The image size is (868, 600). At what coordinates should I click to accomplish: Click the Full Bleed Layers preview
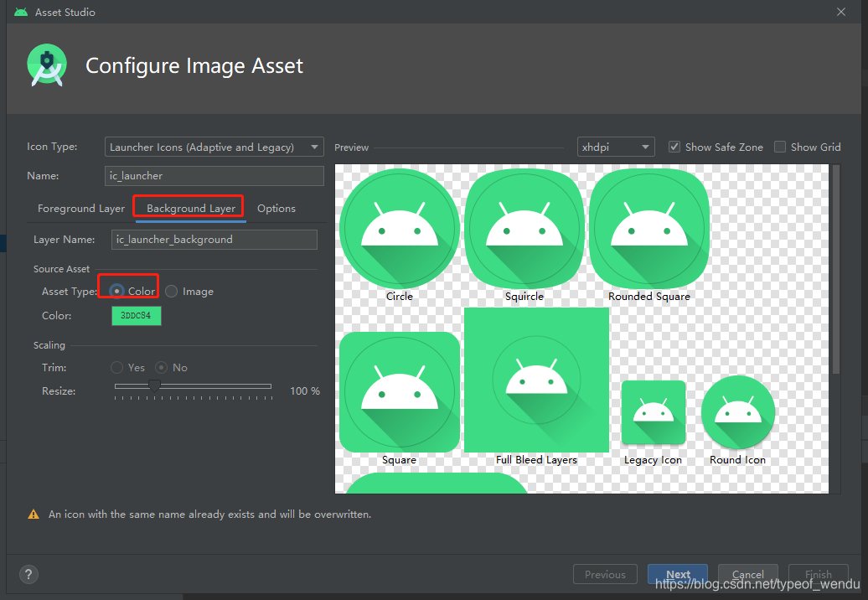tap(536, 380)
